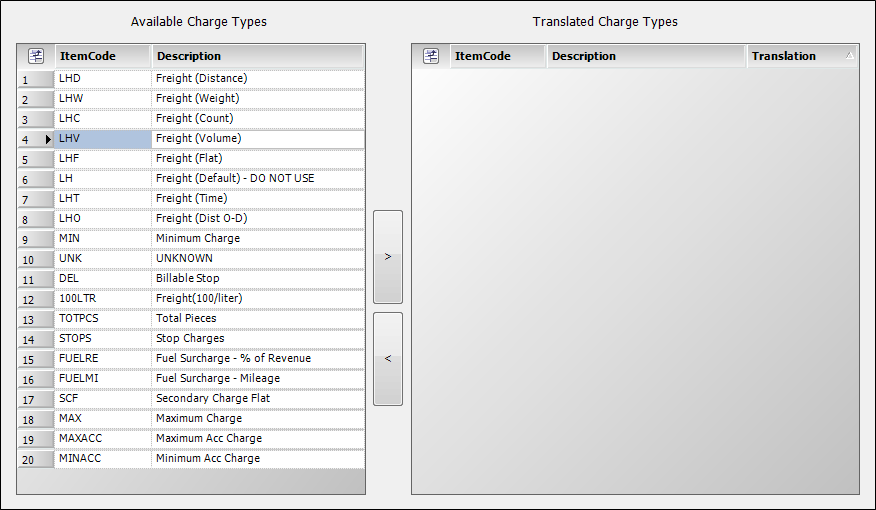Image resolution: width=876 pixels, height=510 pixels.
Task: Select row 20 header for MINACC
Action: pyautogui.click(x=35, y=459)
